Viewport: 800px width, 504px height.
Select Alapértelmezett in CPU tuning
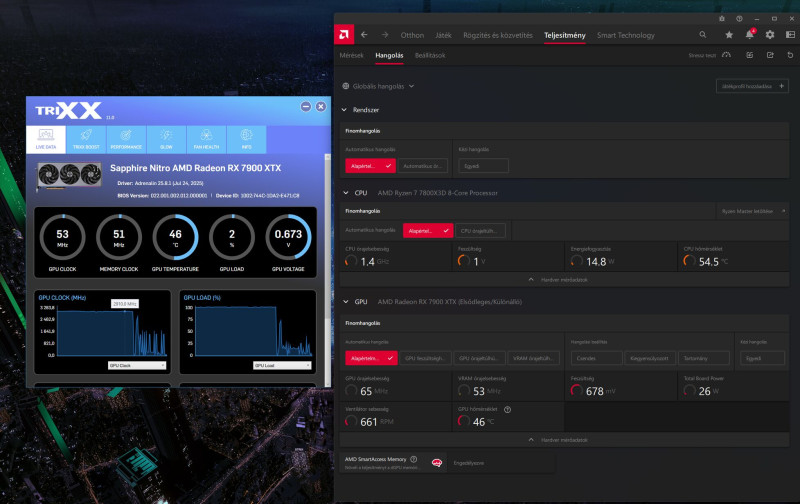[428, 231]
